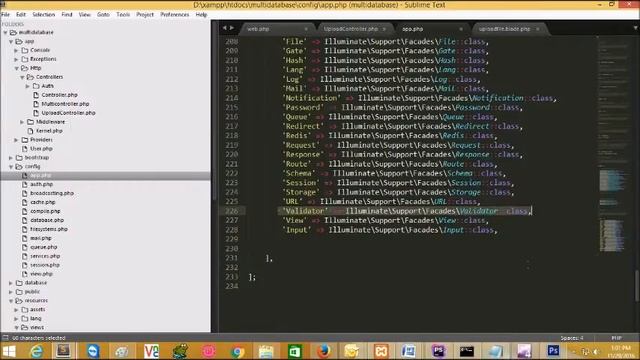Open cache.php in the sidebar
The height and width of the screenshot is (360, 640).
[42, 202]
